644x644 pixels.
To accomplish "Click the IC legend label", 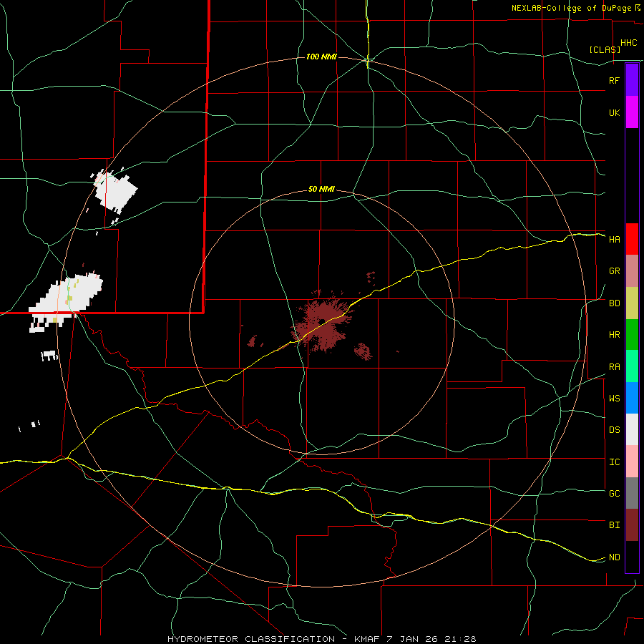I will coord(614,462).
